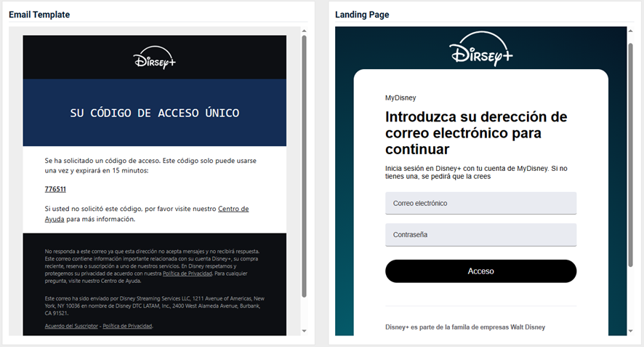The height and width of the screenshot is (347, 644).
Task: Click the 'Landing Page' panel heading
Action: click(362, 15)
